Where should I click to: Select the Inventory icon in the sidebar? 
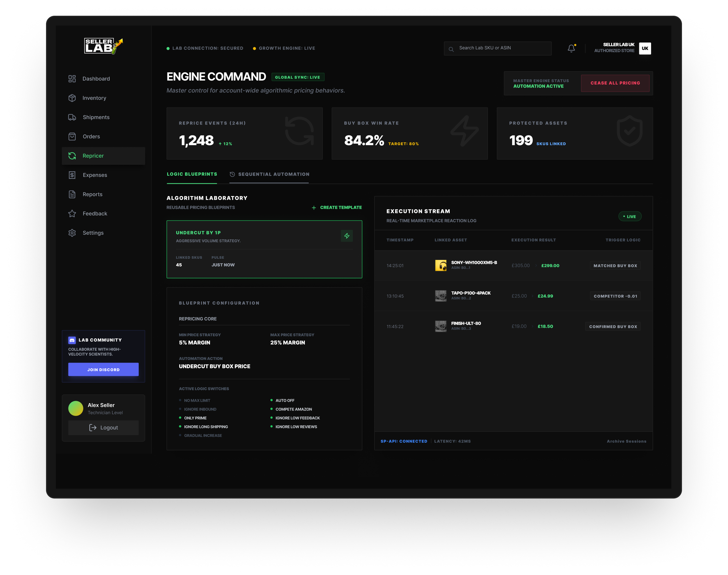pyautogui.click(x=72, y=98)
